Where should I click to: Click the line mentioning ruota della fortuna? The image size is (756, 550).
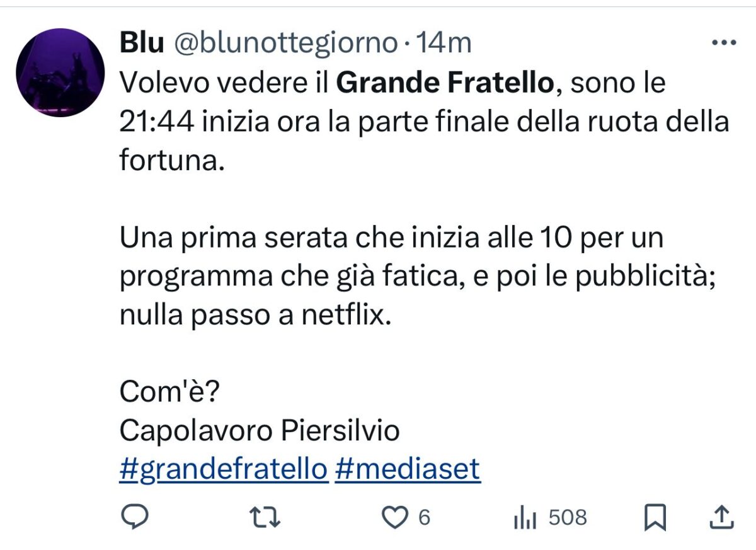point(423,122)
